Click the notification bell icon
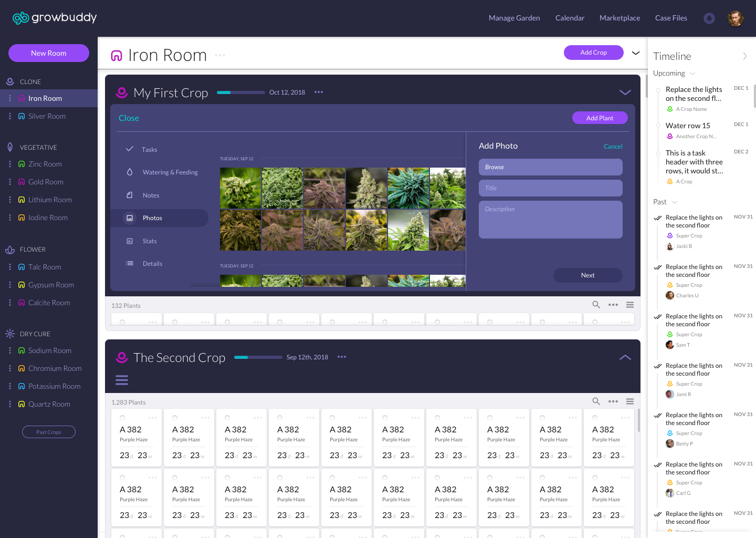 709,18
